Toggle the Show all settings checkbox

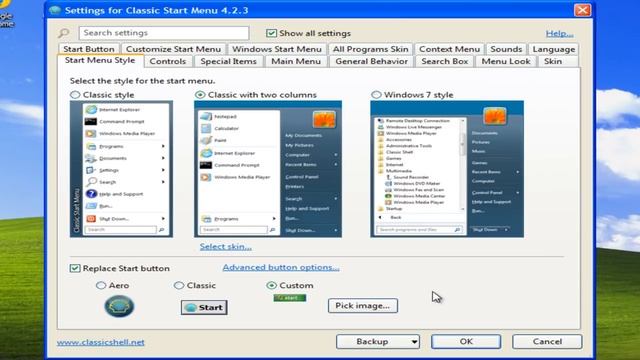271,33
